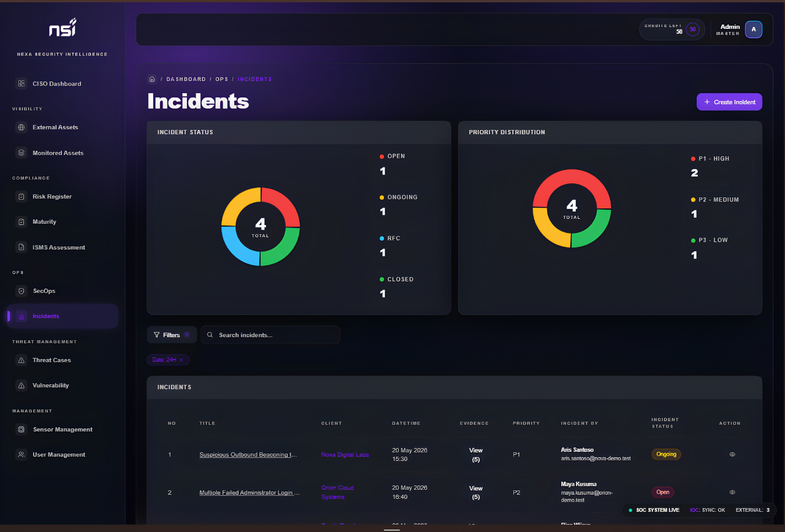The height and width of the screenshot is (532, 785).
Task: Select Sensor Management menu item
Action: 62,430
